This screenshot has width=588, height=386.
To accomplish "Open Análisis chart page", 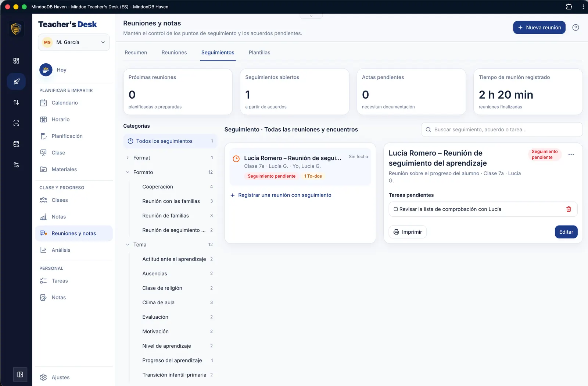I will tap(74, 250).
